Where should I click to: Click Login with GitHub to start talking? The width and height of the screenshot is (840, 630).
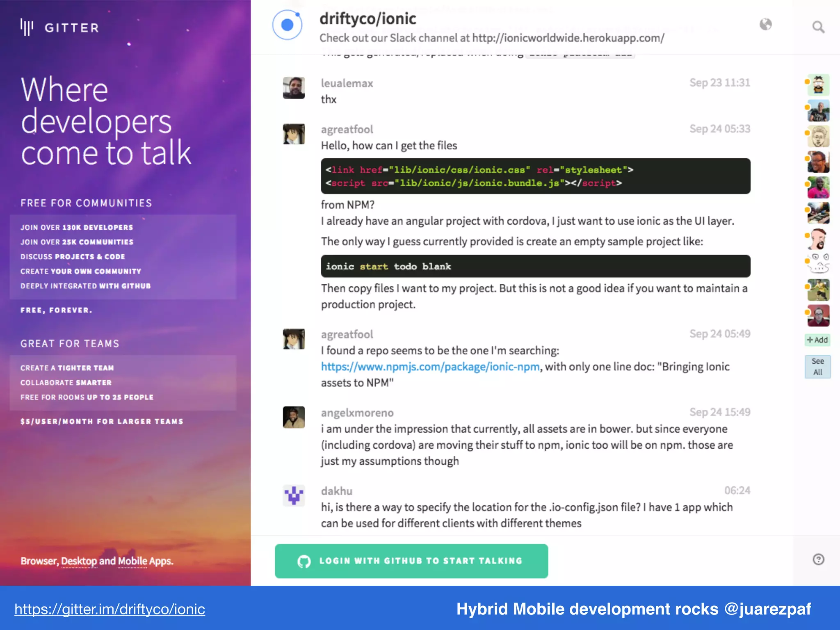point(411,561)
